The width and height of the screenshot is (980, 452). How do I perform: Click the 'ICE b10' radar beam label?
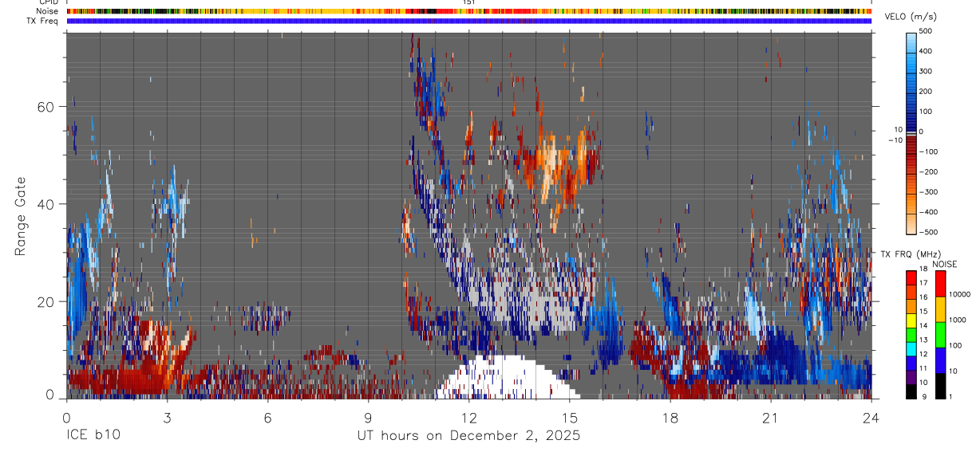93,436
